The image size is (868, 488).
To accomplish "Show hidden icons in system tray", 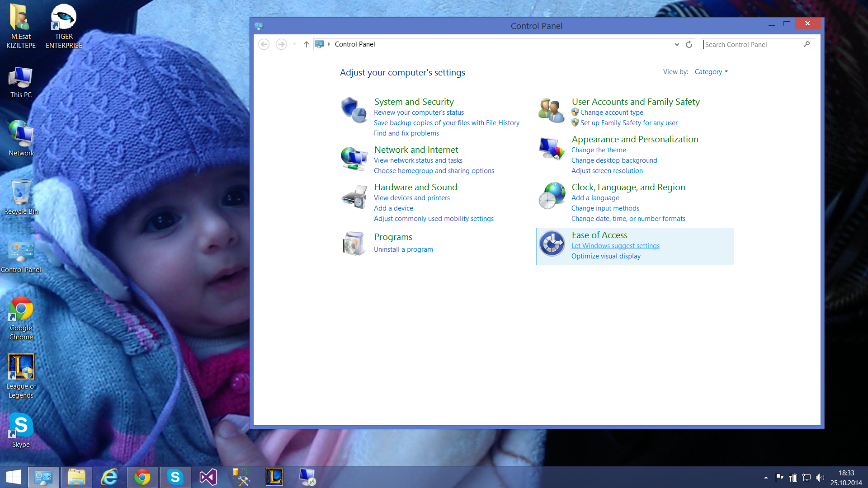I will coord(766,477).
